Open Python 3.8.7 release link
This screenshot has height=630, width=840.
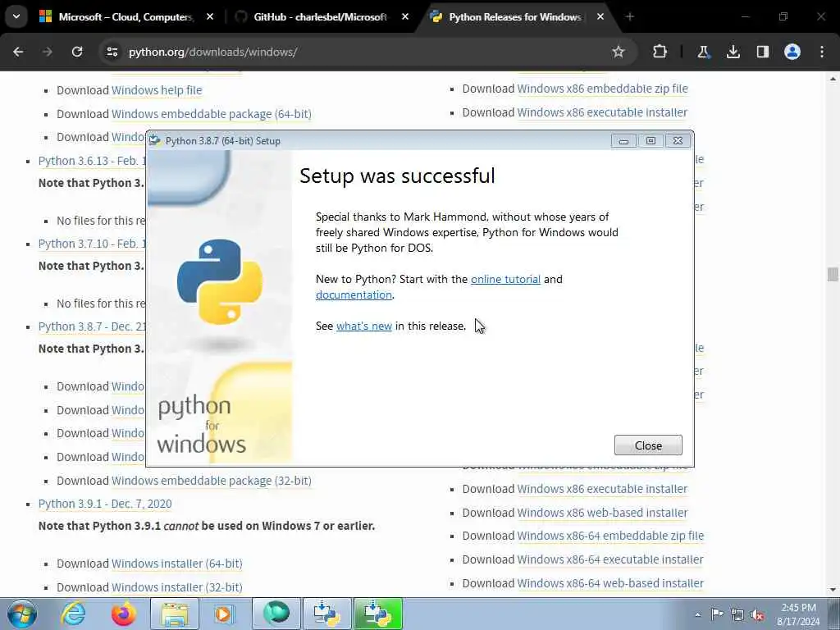[92, 326]
